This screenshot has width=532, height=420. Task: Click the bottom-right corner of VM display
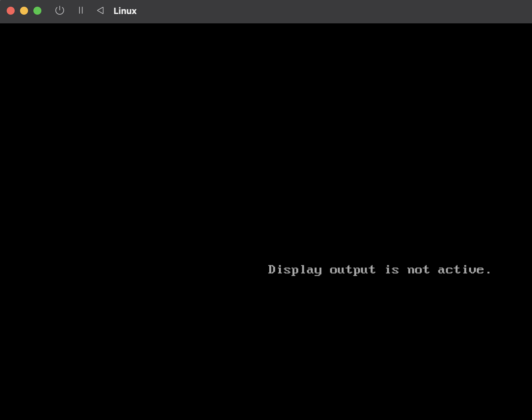click(530, 418)
